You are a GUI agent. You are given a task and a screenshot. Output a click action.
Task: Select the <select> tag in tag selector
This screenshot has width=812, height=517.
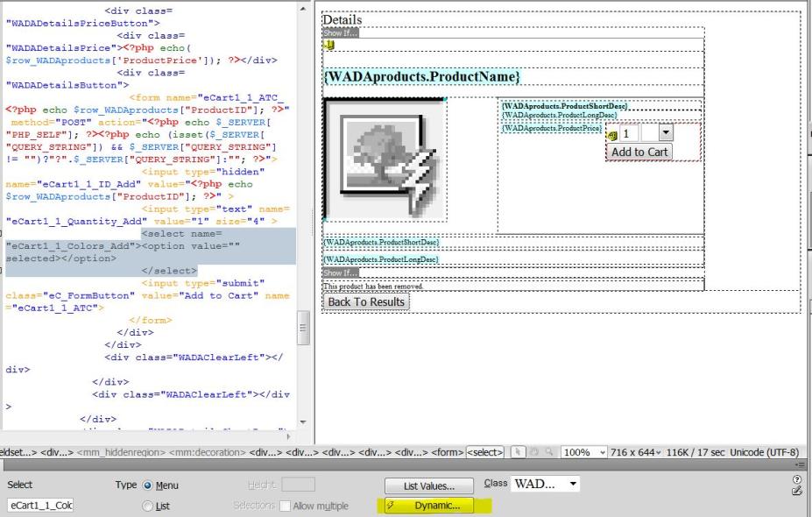[x=484, y=452]
